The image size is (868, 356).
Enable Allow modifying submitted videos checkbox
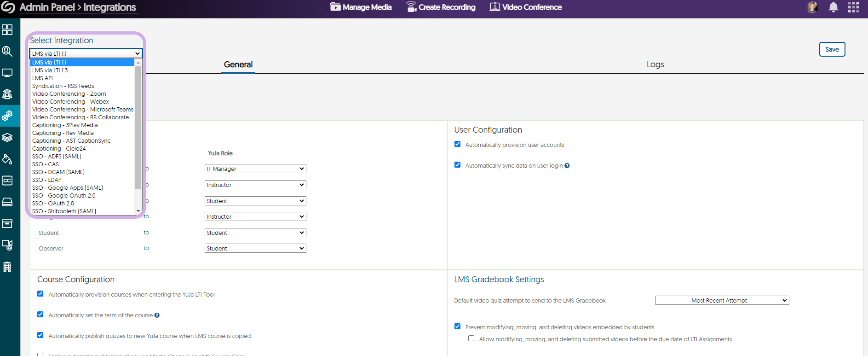[471, 338]
